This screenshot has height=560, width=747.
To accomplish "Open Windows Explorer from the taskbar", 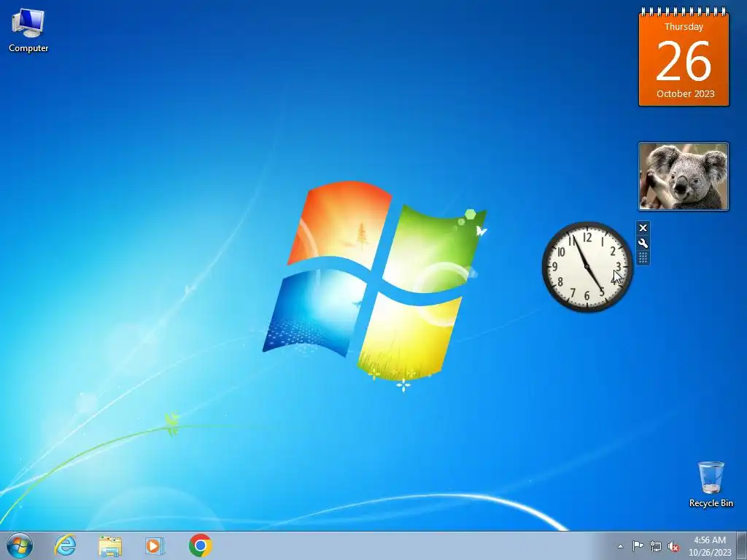I will coord(109,545).
